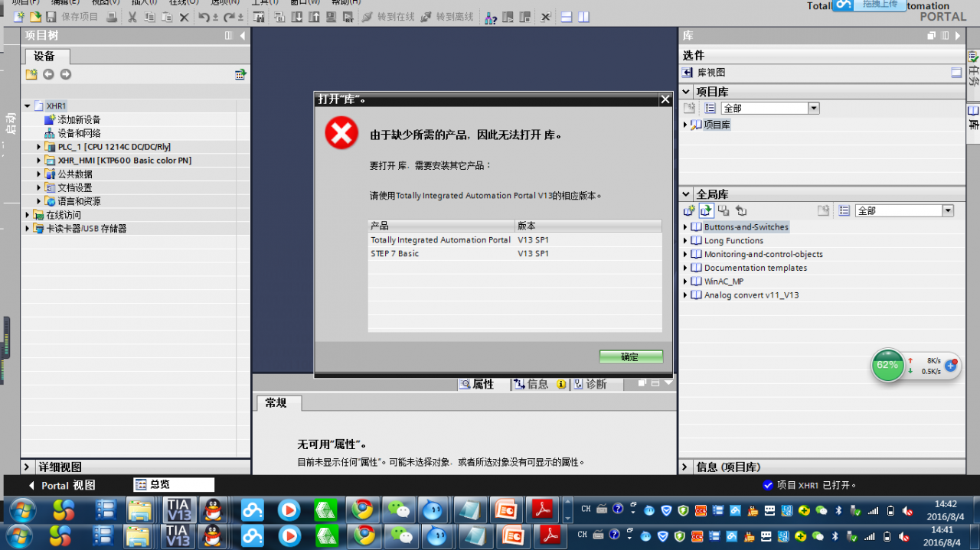Select 语言和资源 in project tree

coord(79,201)
